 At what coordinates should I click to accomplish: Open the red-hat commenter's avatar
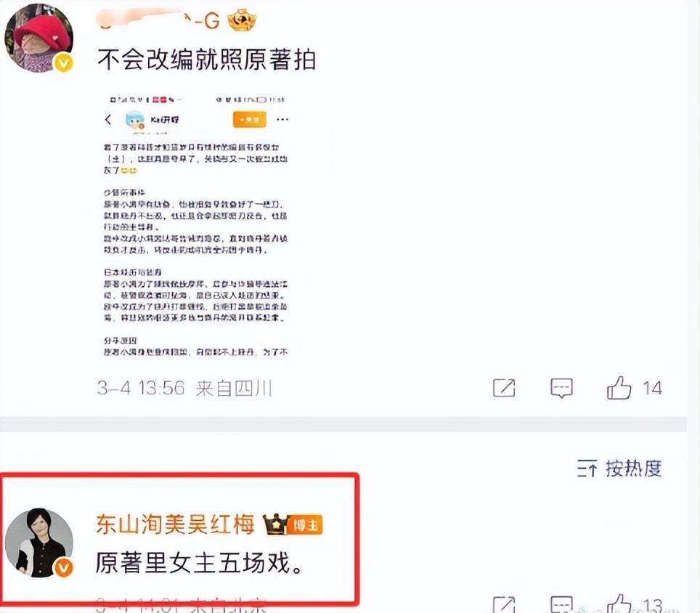tap(38, 38)
